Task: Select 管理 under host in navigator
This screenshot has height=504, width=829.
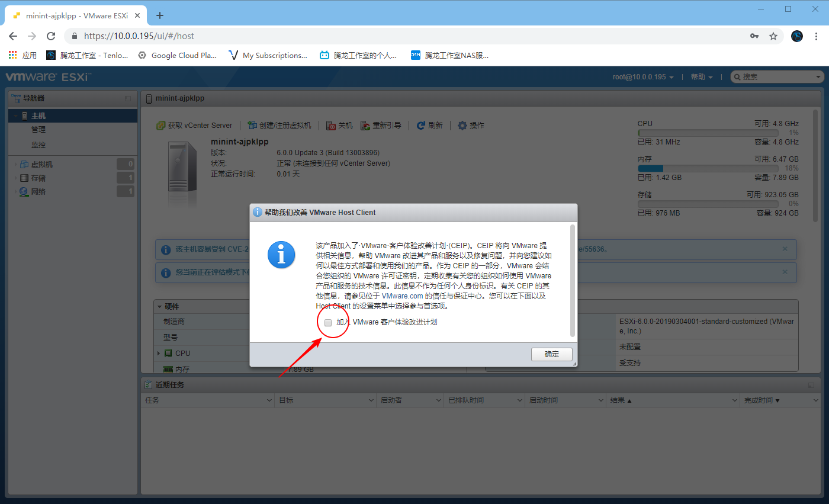Action: 38,130
